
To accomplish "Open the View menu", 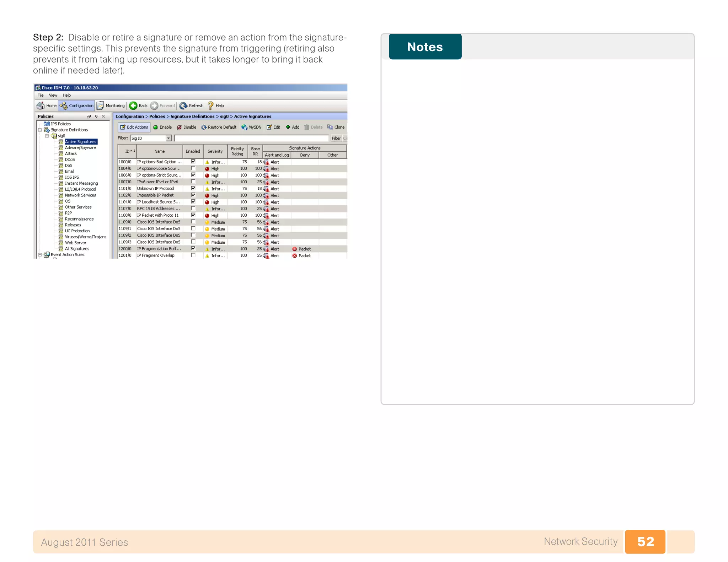I will [53, 95].
